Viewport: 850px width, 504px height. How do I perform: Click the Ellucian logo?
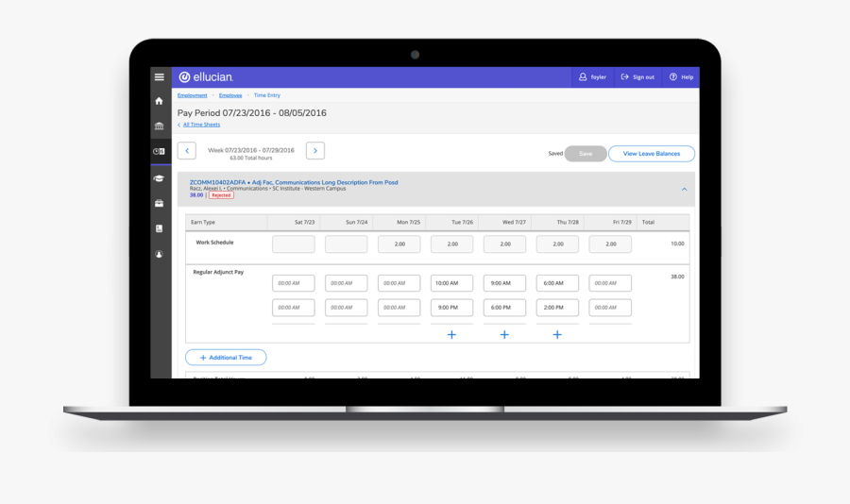[x=206, y=77]
